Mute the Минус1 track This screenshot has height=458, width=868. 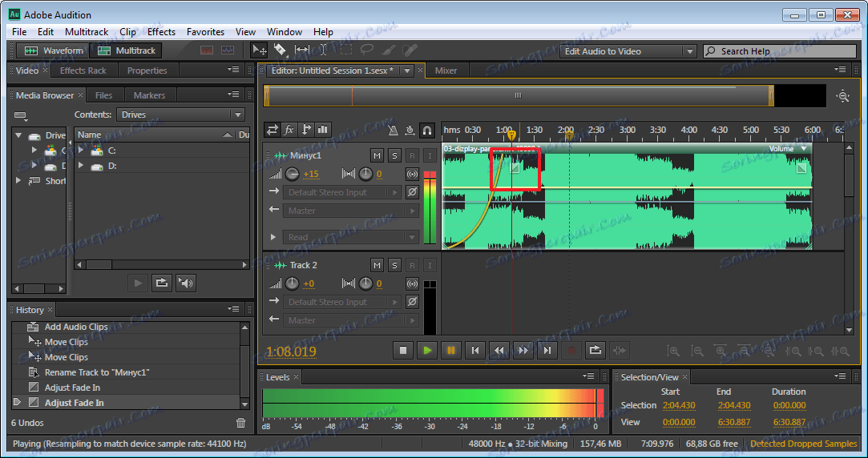pyautogui.click(x=377, y=155)
